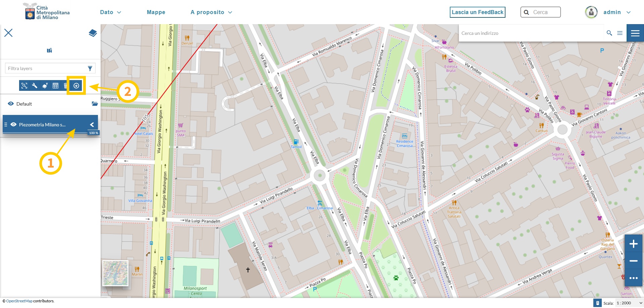Click the zoom-to-layer extent icon
Viewport: 644px width, 308px height.
24,86
